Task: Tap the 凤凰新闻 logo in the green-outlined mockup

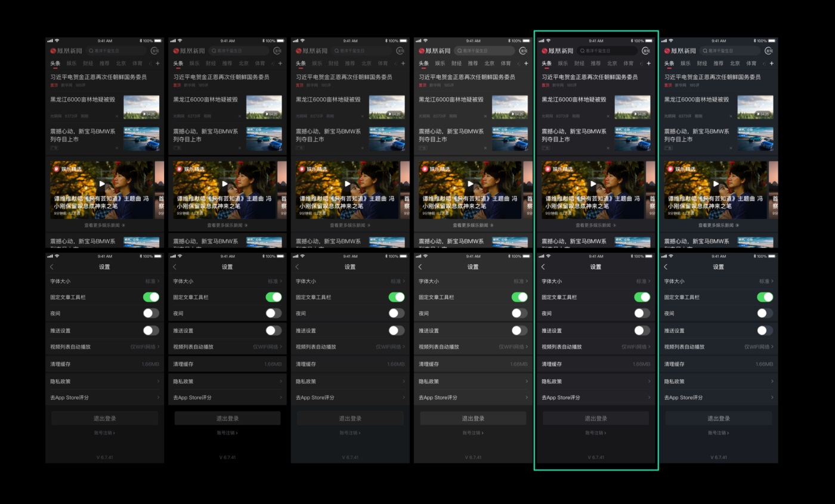Action: [x=558, y=51]
